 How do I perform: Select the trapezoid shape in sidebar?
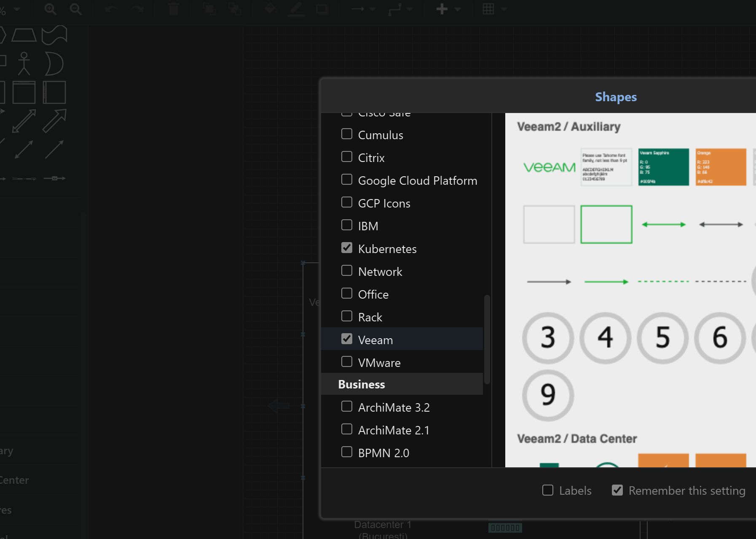tap(24, 35)
